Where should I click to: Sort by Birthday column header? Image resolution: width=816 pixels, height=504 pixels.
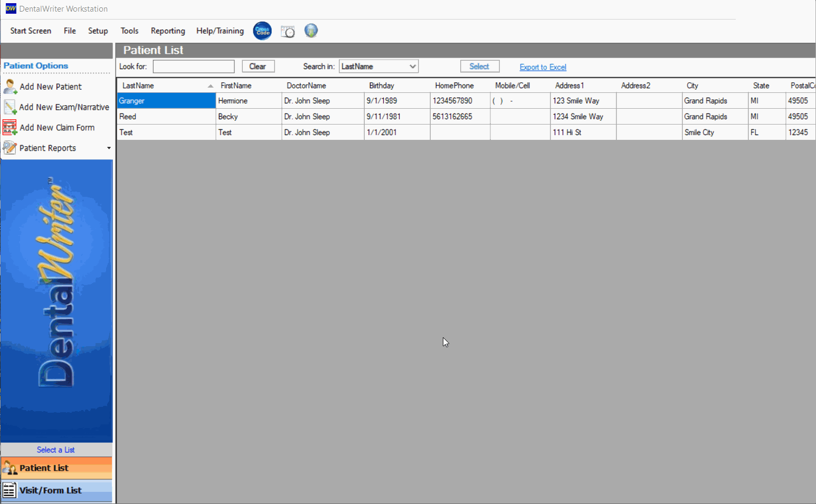397,85
